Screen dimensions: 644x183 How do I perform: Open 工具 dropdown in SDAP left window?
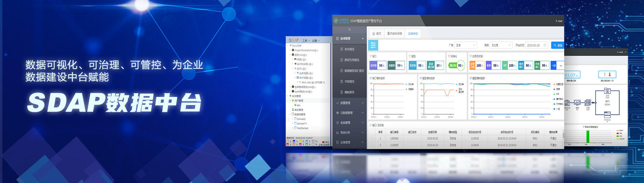pos(306,41)
